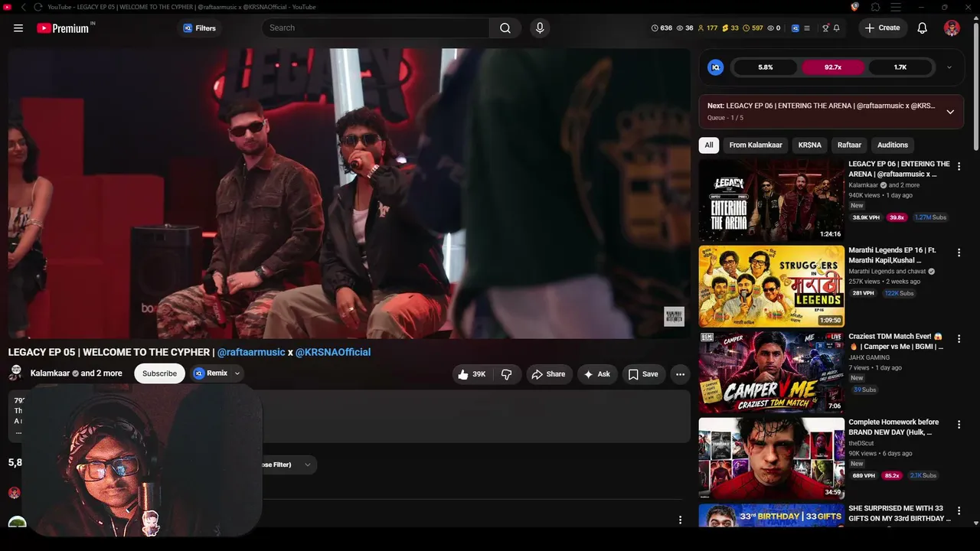Open more options for Marathi Legends EP 16
This screenshot has width=980, height=551.
click(x=959, y=253)
